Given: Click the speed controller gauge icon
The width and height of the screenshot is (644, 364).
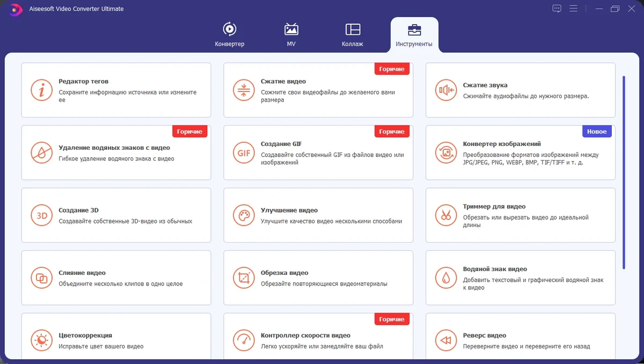Looking at the screenshot, I should click(244, 340).
